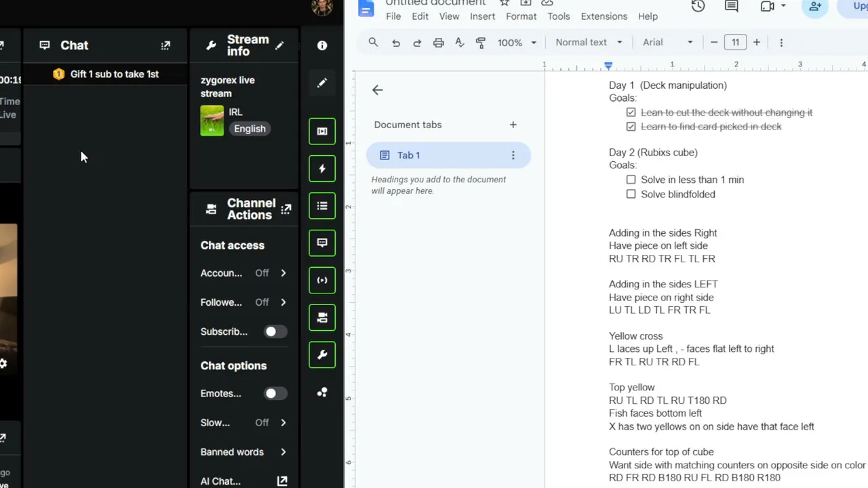Open the info icon in Twitch sidebar
This screenshot has height=488, width=868.
(x=322, y=45)
